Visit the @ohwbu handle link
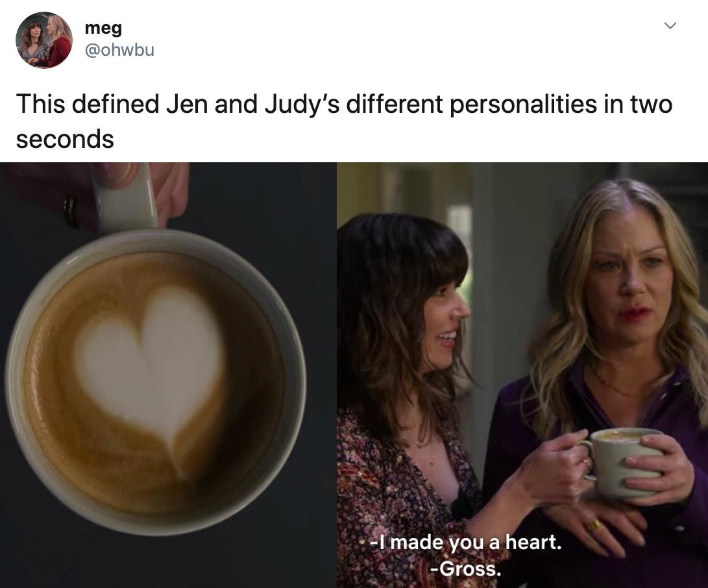The image size is (708, 588). pyautogui.click(x=119, y=50)
